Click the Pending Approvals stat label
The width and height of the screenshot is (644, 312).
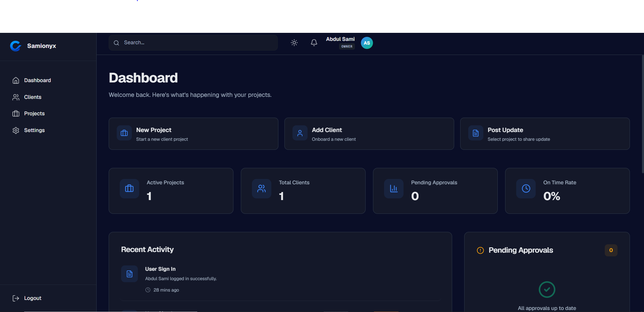[434, 183]
